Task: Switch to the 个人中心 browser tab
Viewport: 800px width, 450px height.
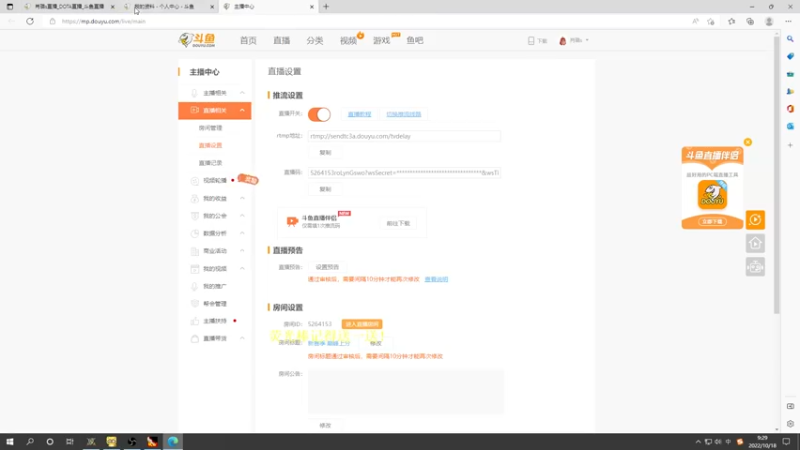Action: click(x=168, y=7)
